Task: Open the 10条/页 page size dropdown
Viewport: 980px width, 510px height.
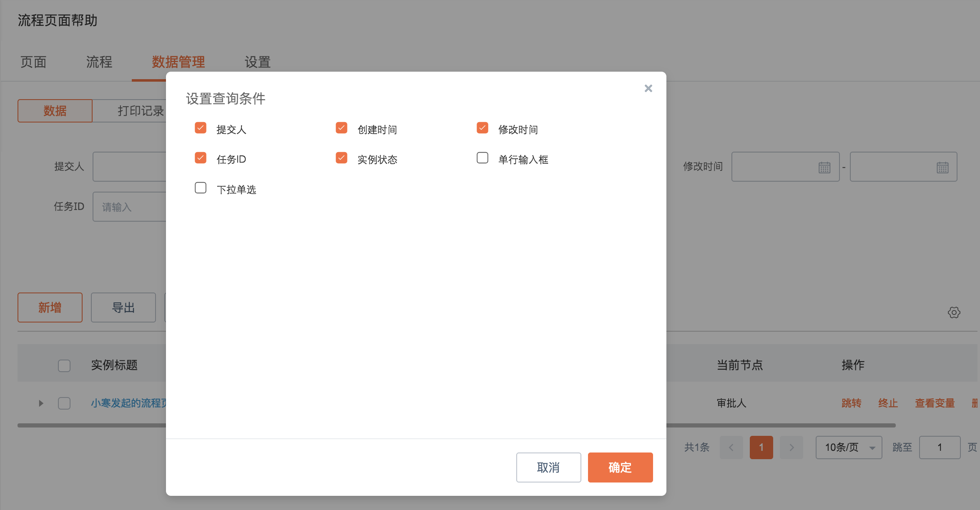Action: pyautogui.click(x=849, y=447)
